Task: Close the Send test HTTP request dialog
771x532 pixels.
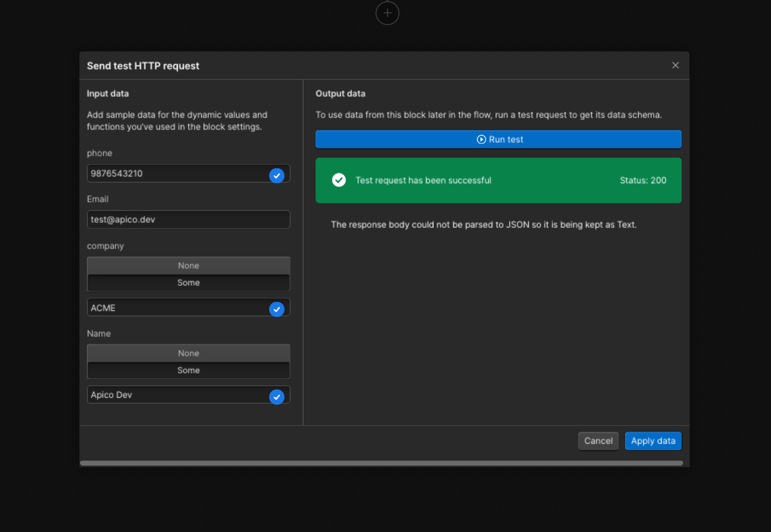Action: (x=676, y=65)
